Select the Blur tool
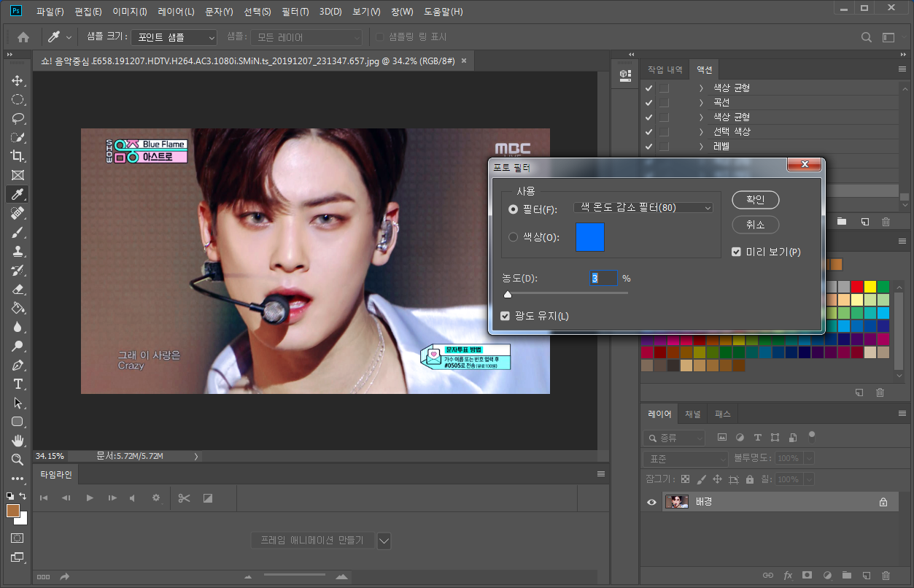Image resolution: width=914 pixels, height=588 pixels. pos(18,327)
